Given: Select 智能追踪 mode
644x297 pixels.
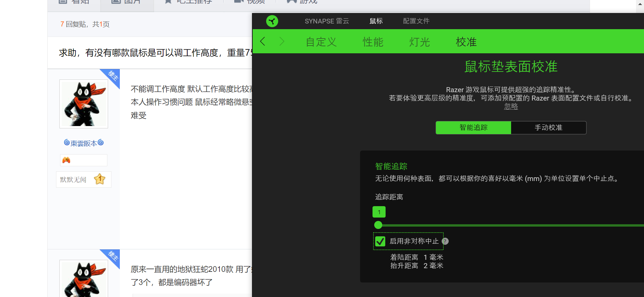Looking at the screenshot, I should pos(473,128).
